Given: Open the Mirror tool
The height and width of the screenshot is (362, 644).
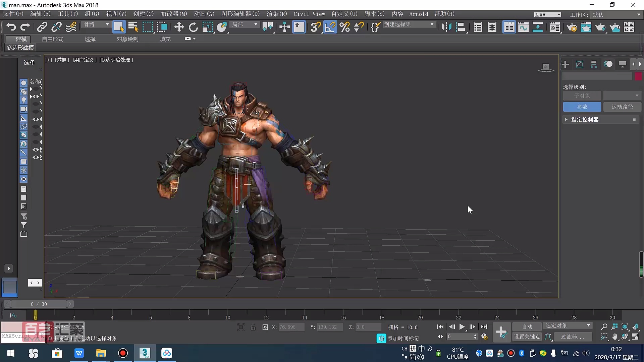Looking at the screenshot, I should (x=446, y=27).
